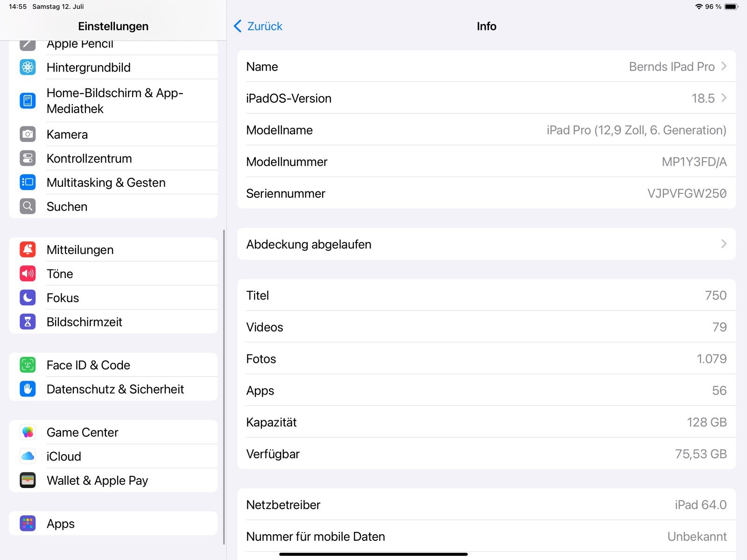747x560 pixels.
Task: Tap the Wallet & Apple Pay icon
Action: [x=28, y=480]
